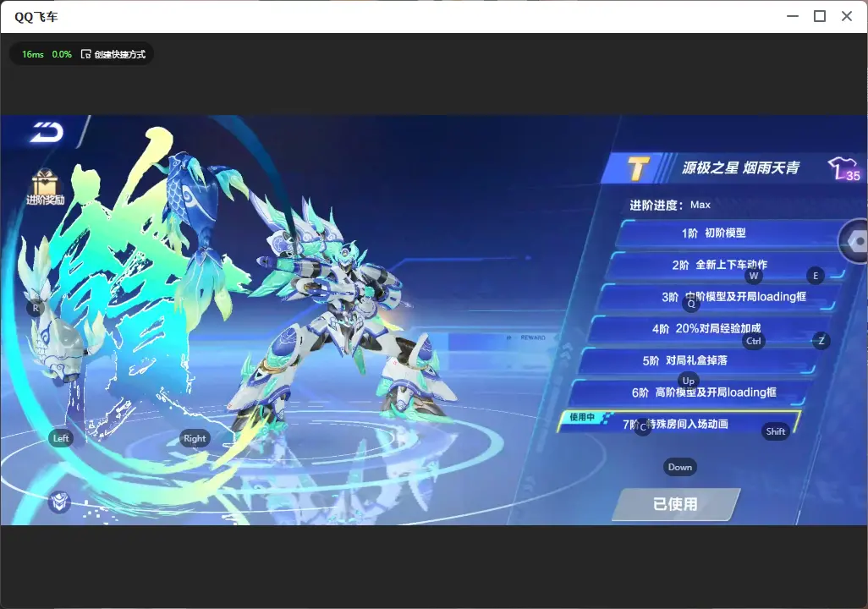This screenshot has width=868, height=609.
Task: Select 2阶 全新上下车动作 row
Action: pos(725,265)
